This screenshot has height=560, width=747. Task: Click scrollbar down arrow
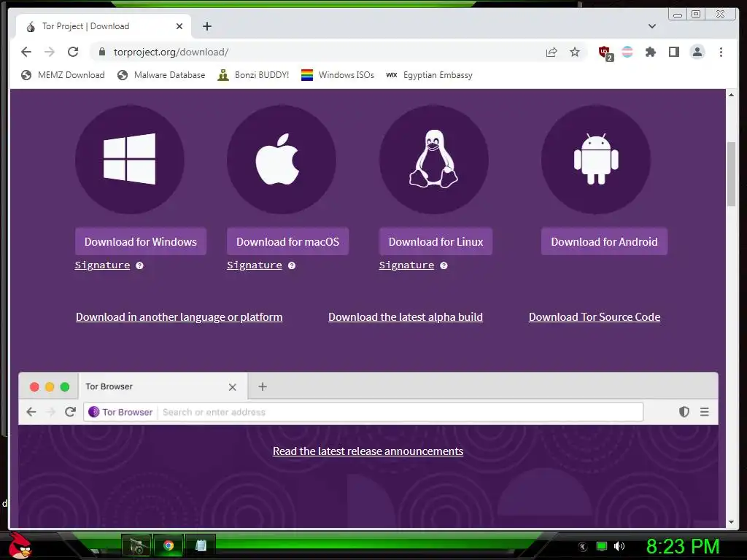[x=731, y=522]
